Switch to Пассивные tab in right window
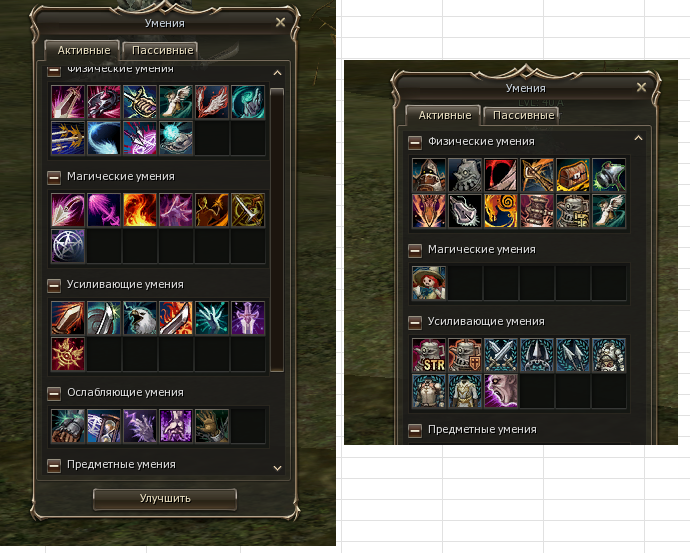This screenshot has width=690, height=553. point(521,116)
